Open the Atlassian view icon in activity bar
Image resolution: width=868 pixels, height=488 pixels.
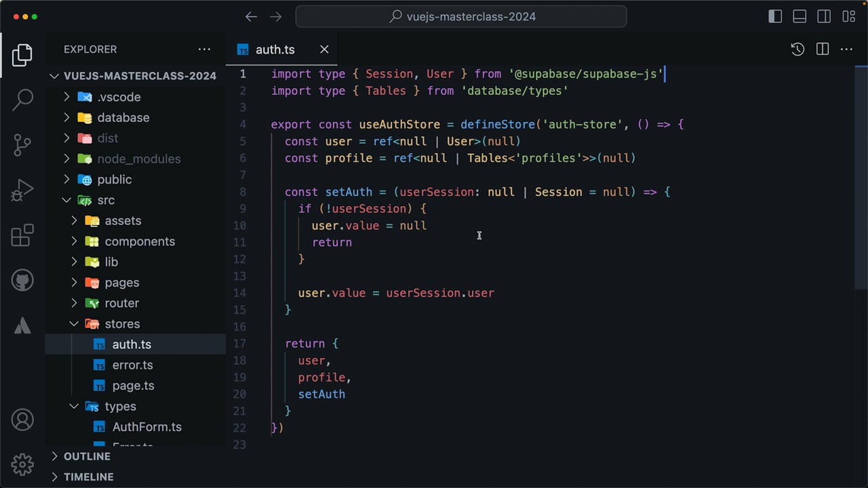point(22,325)
